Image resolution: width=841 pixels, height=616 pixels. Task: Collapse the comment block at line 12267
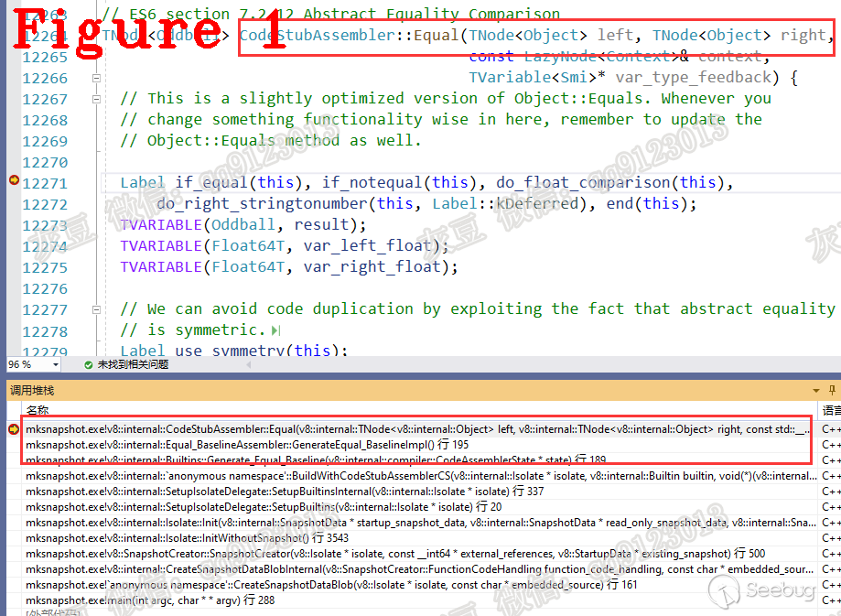click(96, 99)
